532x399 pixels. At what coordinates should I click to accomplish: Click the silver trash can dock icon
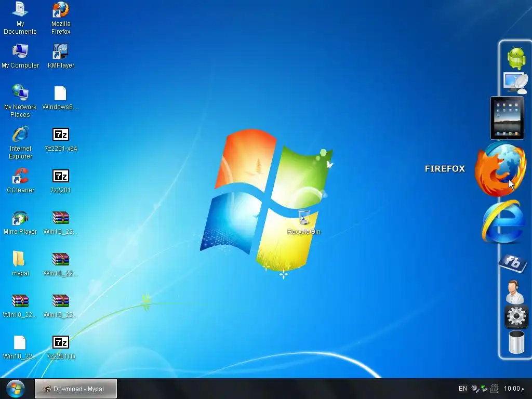click(516, 342)
